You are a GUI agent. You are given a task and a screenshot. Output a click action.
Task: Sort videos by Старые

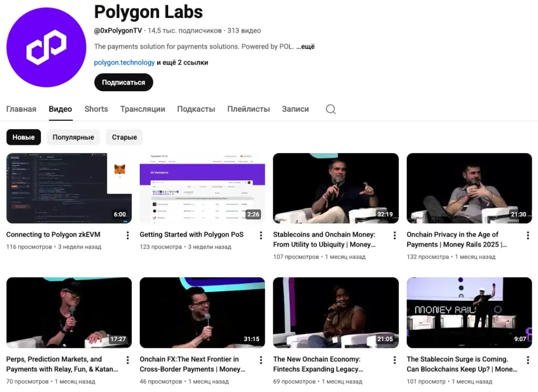pos(124,137)
